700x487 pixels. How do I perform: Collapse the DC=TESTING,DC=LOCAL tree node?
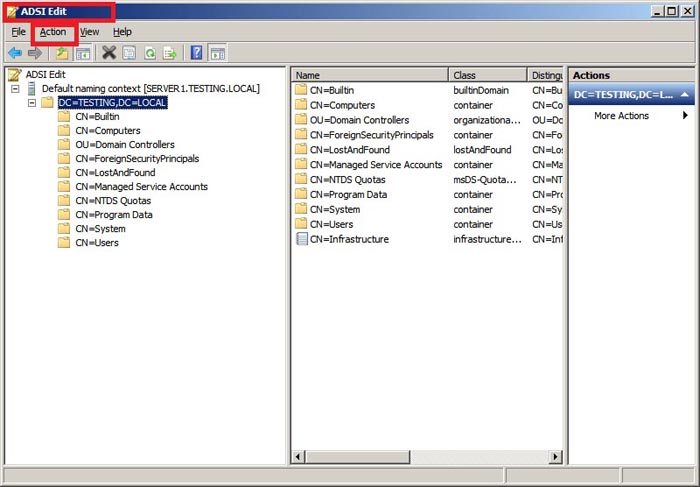(32, 103)
